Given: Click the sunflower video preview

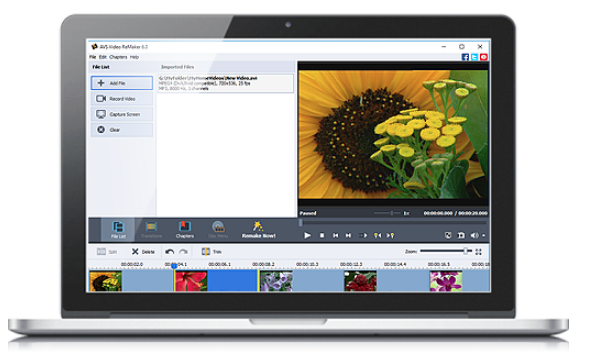Looking at the screenshot, I should click(x=393, y=134).
